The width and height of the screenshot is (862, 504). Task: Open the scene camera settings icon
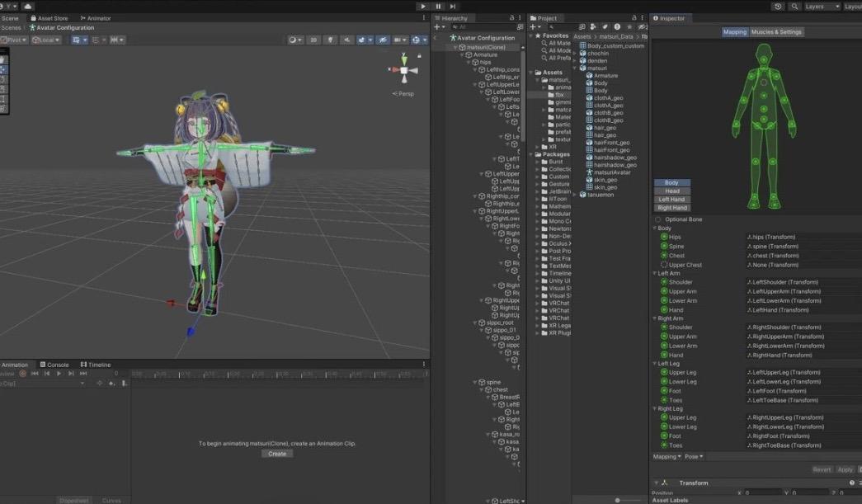click(400, 40)
